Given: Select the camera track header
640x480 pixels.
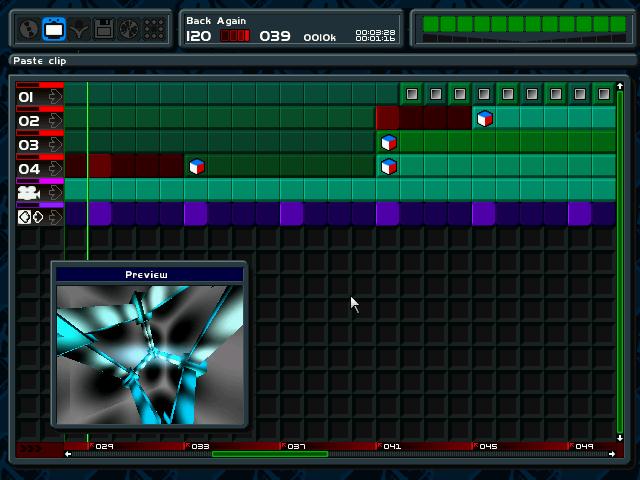Looking at the screenshot, I should tap(29, 192).
